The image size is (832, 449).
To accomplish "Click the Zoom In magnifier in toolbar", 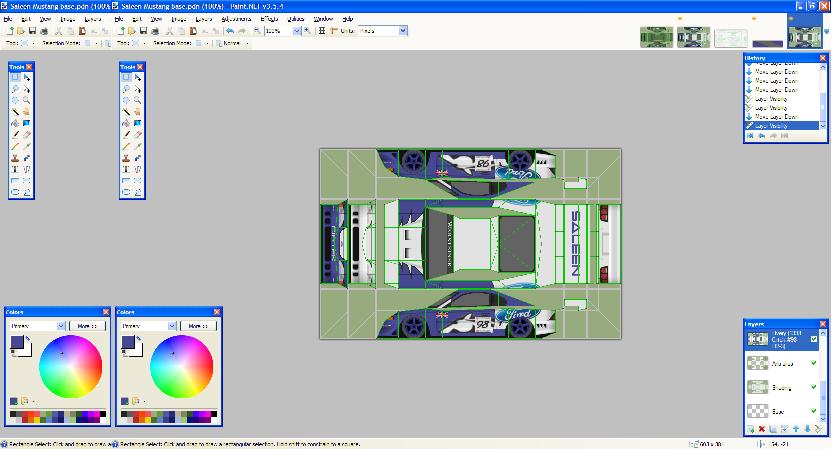I will (308, 31).
